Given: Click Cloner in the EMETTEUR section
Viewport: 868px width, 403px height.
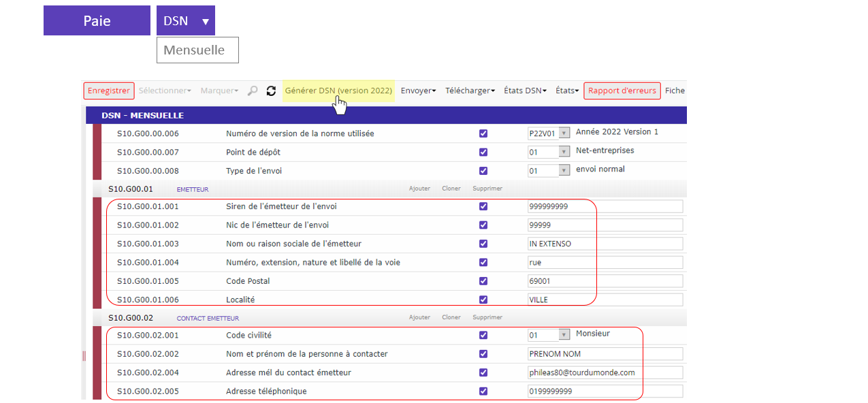Looking at the screenshot, I should click(451, 189).
